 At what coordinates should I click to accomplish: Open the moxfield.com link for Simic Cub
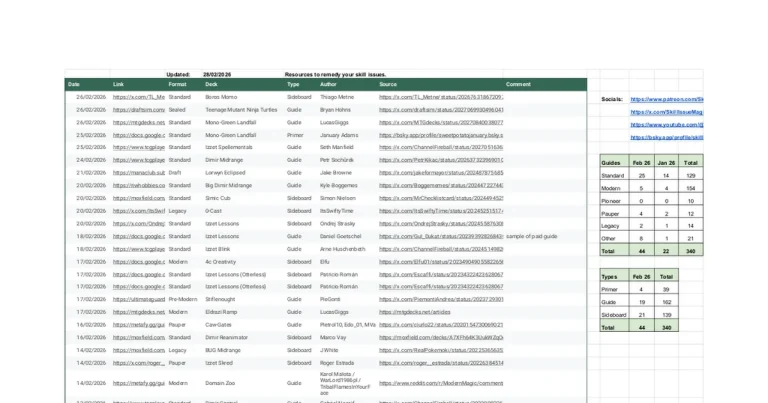139,198
